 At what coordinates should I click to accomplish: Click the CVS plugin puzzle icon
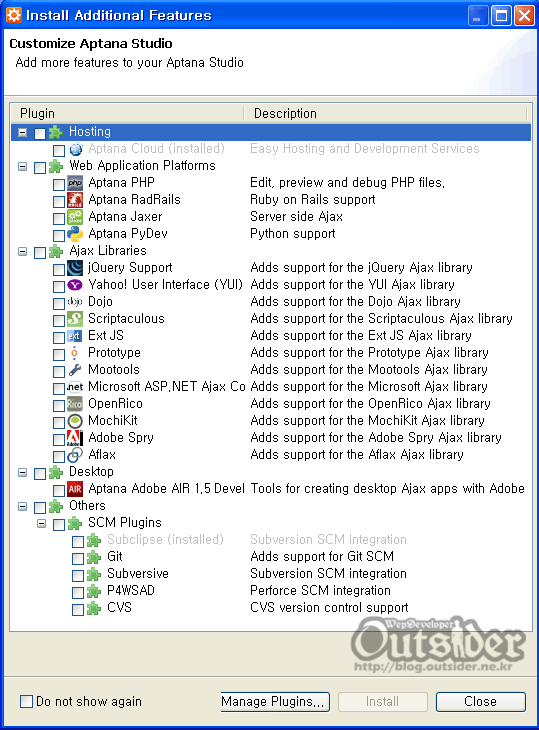(x=94, y=608)
